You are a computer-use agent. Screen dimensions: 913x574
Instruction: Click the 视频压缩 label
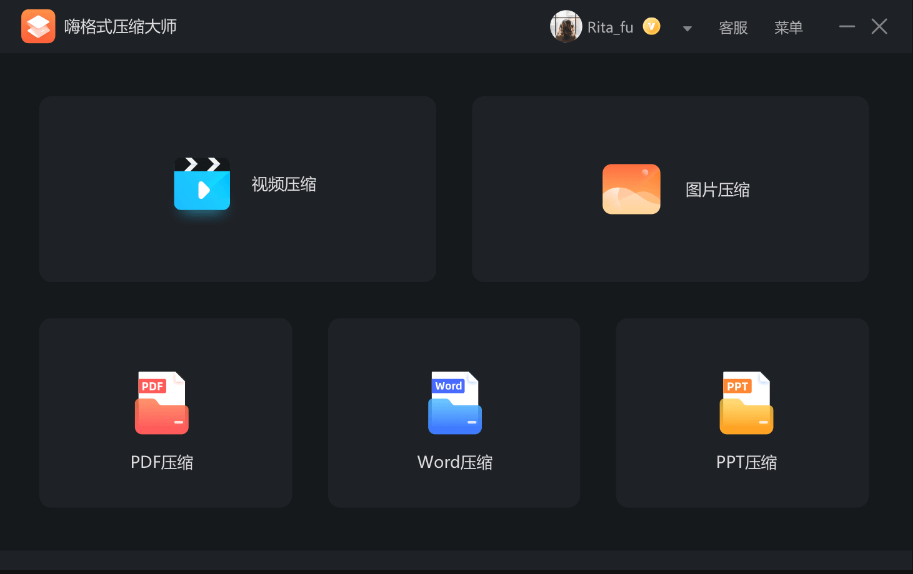(284, 185)
